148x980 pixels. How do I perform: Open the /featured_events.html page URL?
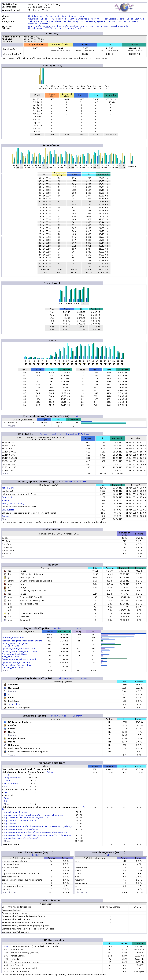(13, 638)
